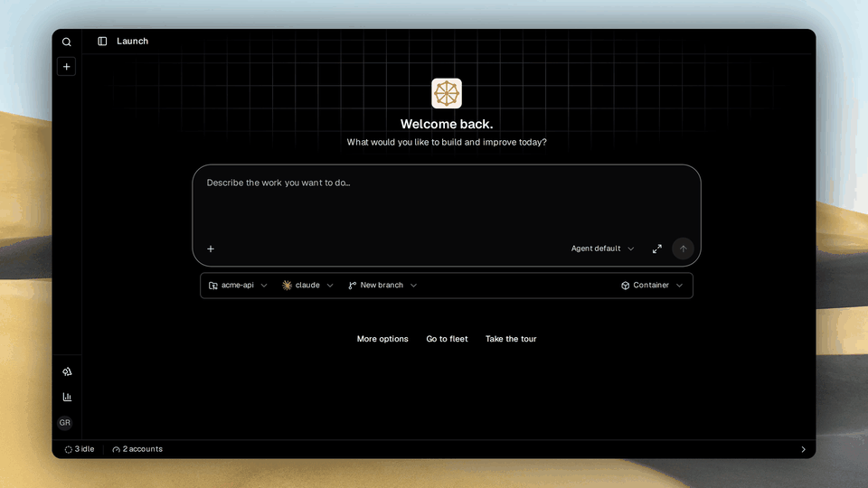Send the prompt with the up-arrow button
The width and height of the screenshot is (868, 488).
point(684,249)
